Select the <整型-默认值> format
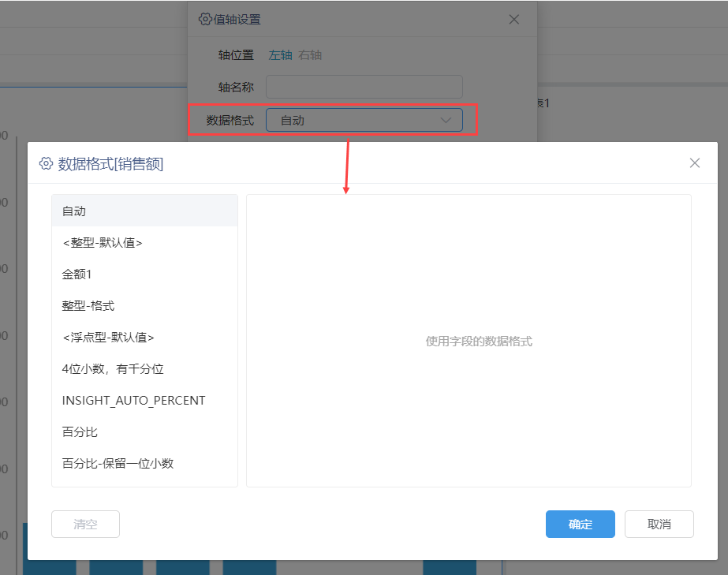 click(x=145, y=242)
